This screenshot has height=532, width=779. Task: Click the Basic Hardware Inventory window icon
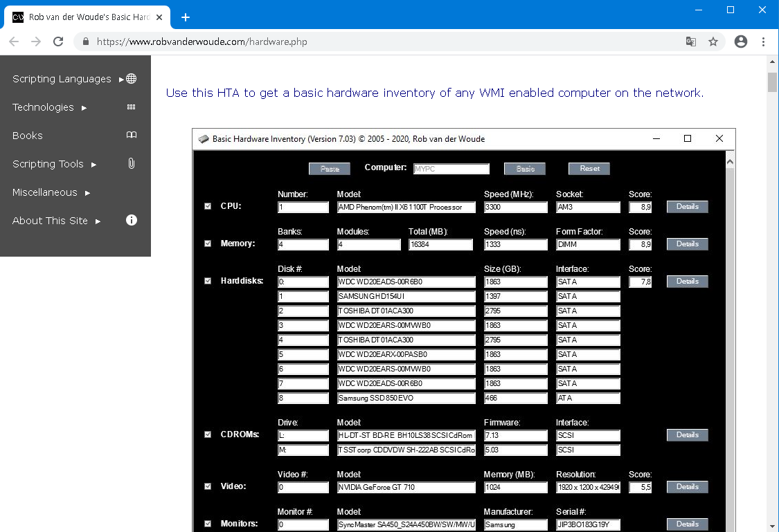pyautogui.click(x=203, y=139)
